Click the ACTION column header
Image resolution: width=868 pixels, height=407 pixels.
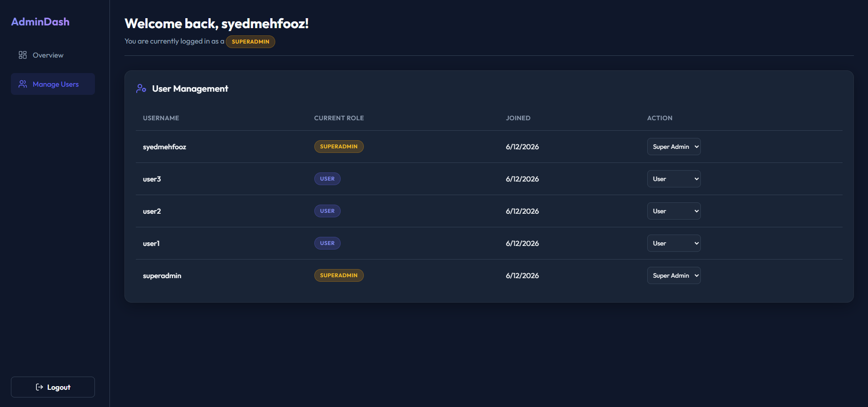pos(660,118)
